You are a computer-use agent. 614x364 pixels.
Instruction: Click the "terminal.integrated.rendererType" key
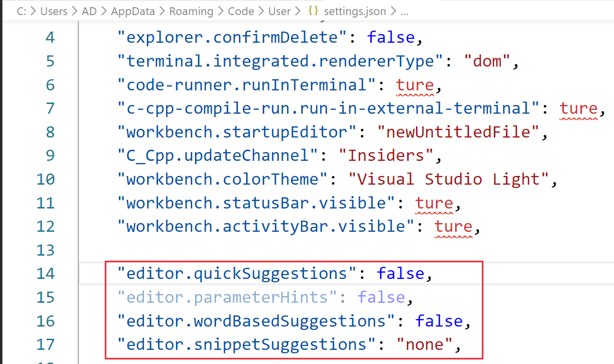[x=280, y=61]
